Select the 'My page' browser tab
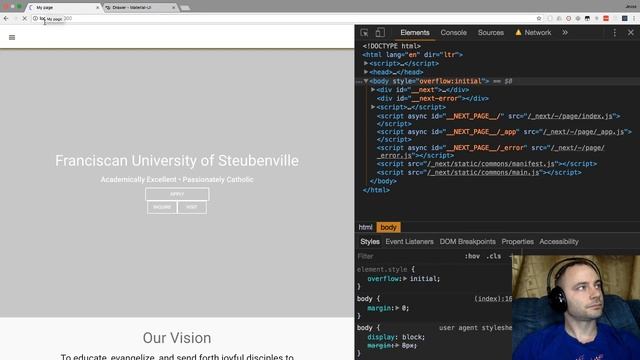 tap(63, 7)
